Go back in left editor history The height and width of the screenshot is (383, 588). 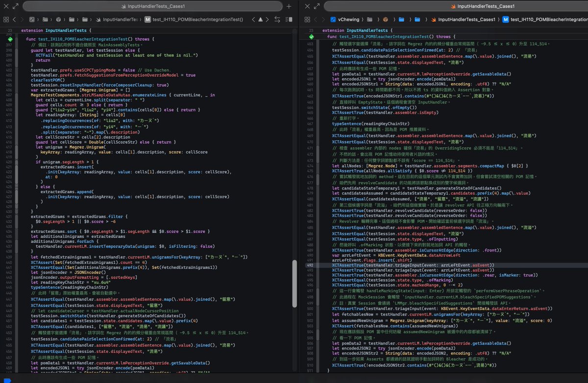[x=15, y=20]
